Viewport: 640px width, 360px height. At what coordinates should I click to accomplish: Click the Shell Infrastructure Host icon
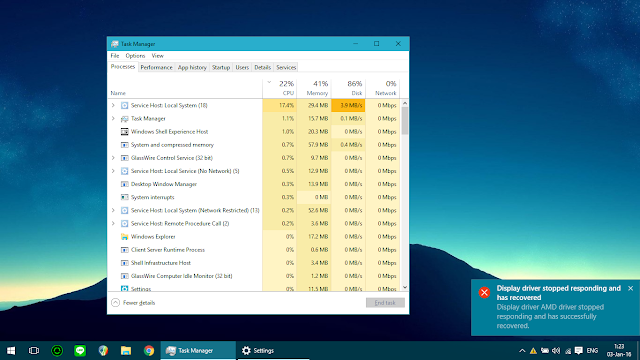click(x=124, y=263)
